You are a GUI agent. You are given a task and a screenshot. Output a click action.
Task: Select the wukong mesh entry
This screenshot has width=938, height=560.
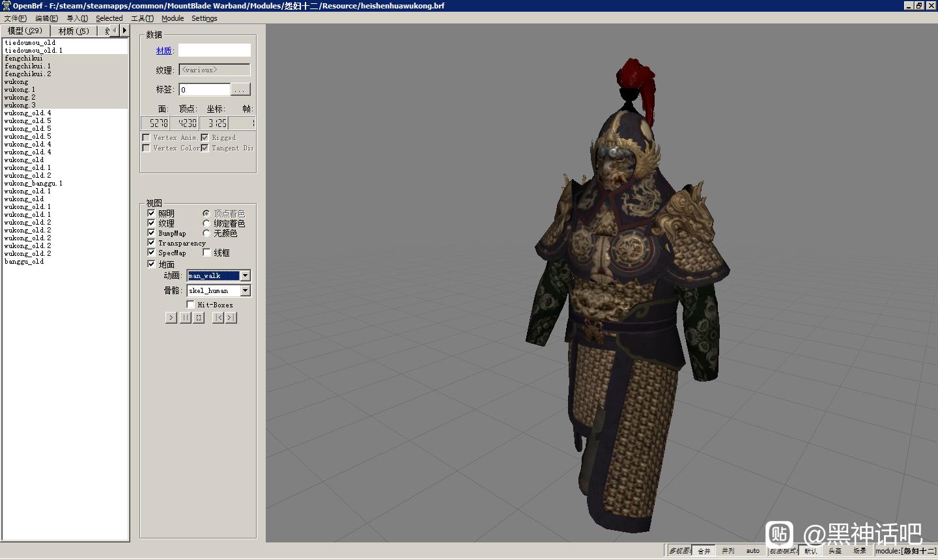(x=65, y=81)
